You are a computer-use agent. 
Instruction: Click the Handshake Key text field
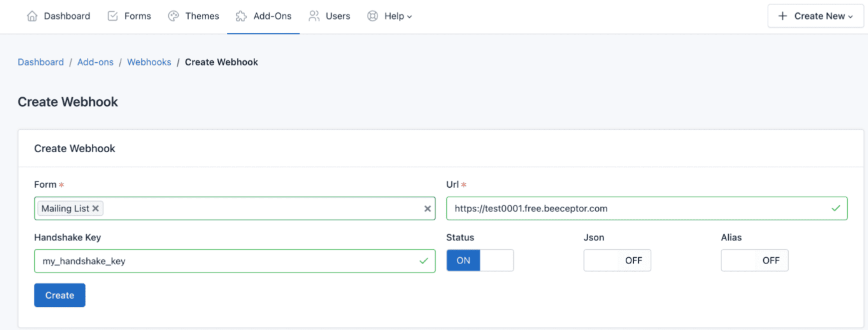click(225, 261)
